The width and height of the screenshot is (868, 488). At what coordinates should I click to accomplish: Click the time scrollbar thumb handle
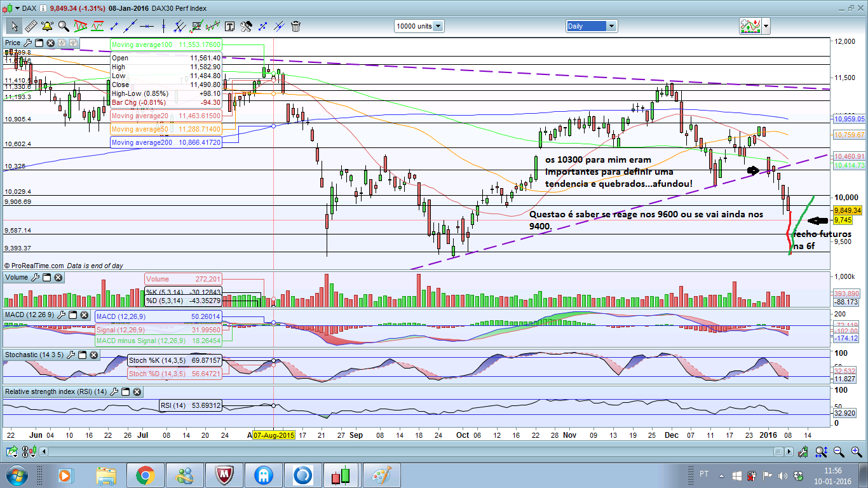[779, 452]
